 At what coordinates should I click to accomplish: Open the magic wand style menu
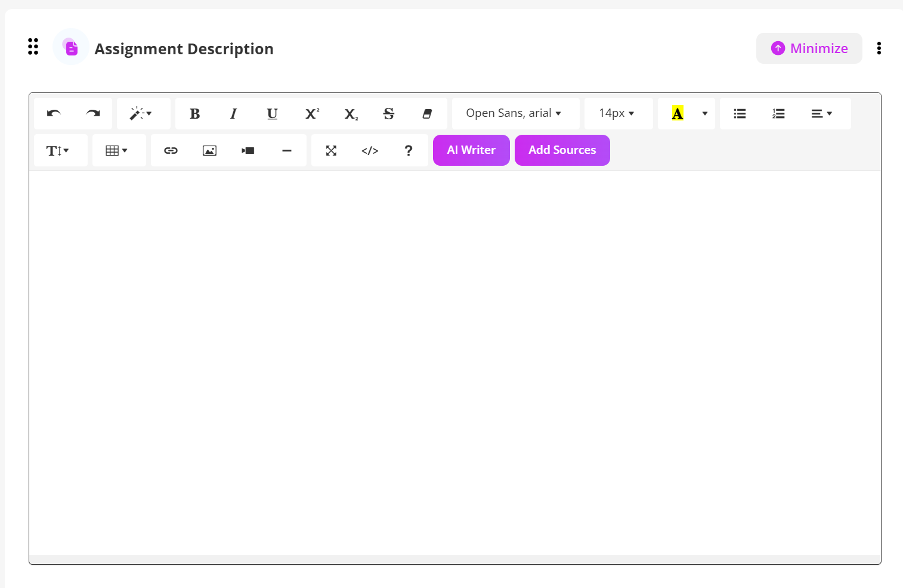(x=141, y=113)
